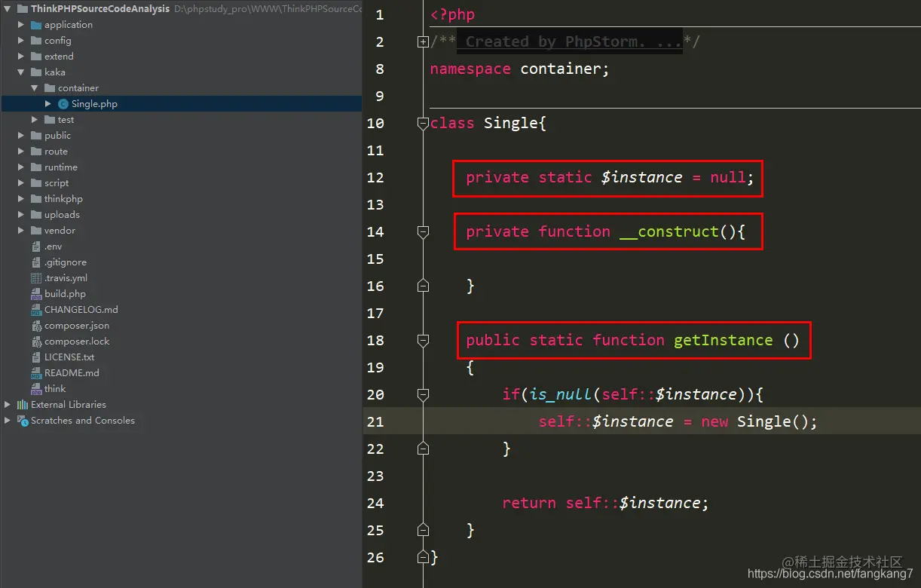This screenshot has height=588, width=921.
Task: Click the '__construct' method name
Action: click(x=669, y=232)
